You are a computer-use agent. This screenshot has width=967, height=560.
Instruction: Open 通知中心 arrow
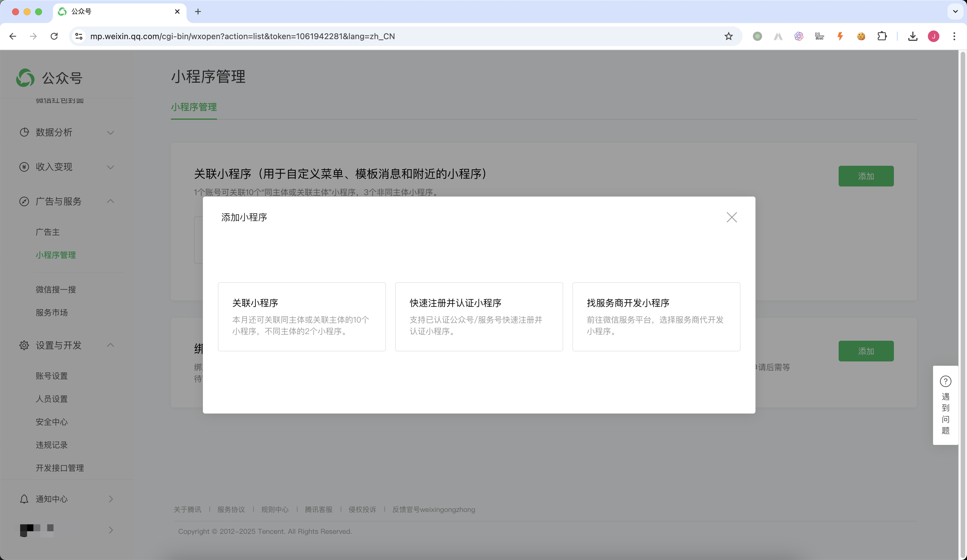[x=111, y=499]
